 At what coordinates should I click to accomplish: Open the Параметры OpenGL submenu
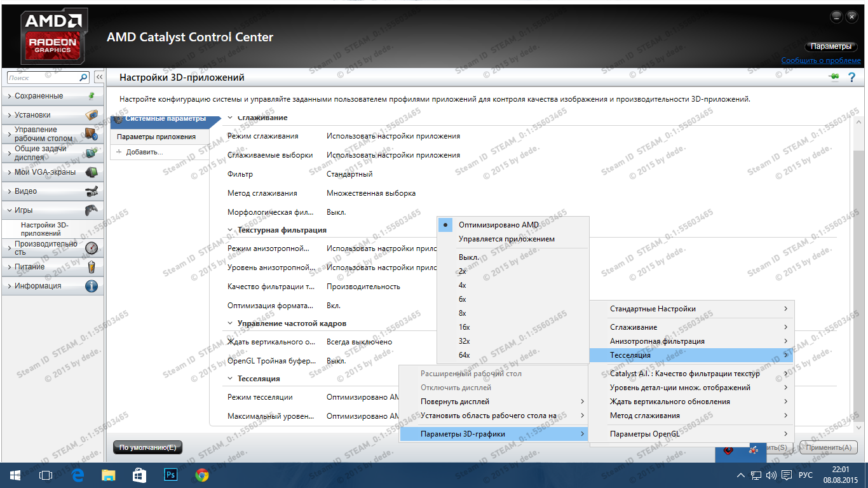(692, 434)
